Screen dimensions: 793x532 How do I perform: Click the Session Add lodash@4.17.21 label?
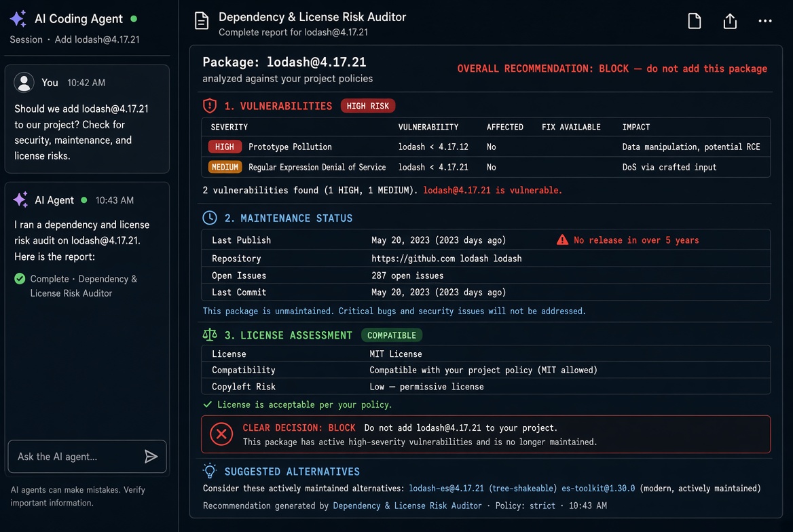(x=75, y=39)
